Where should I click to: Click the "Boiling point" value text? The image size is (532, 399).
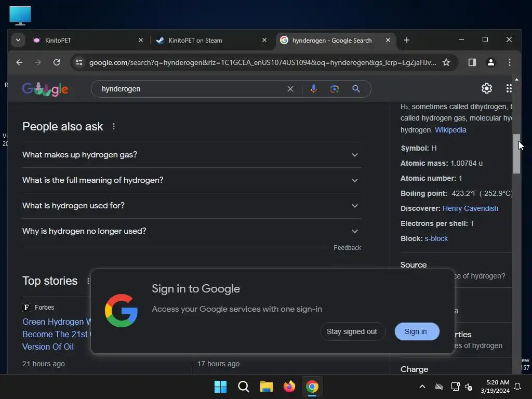[481, 193]
